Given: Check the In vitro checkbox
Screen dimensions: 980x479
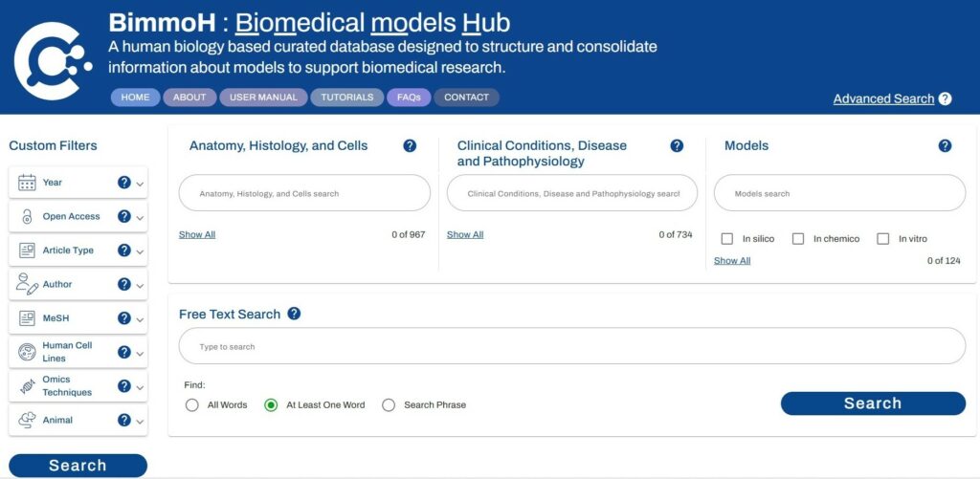Looking at the screenshot, I should click(x=883, y=239).
